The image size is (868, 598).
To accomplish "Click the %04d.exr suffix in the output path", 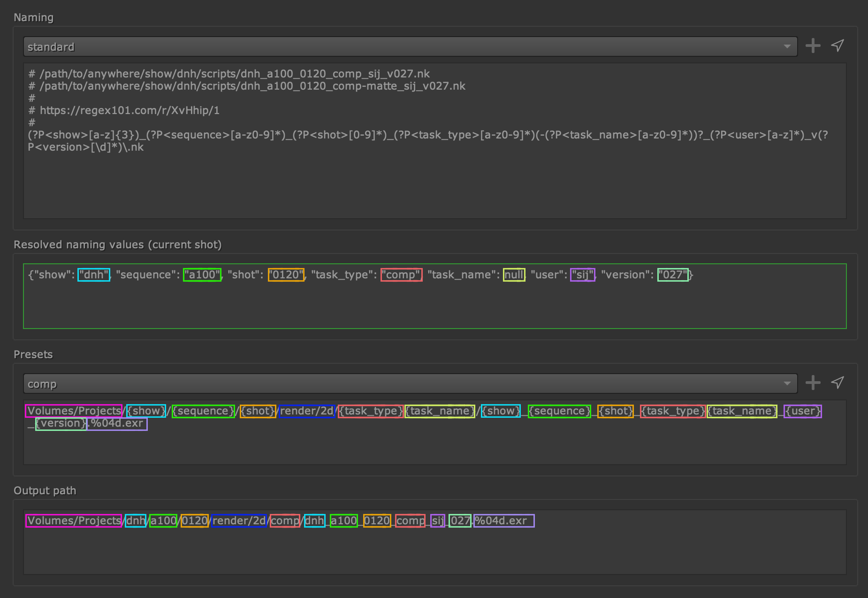I will click(503, 521).
